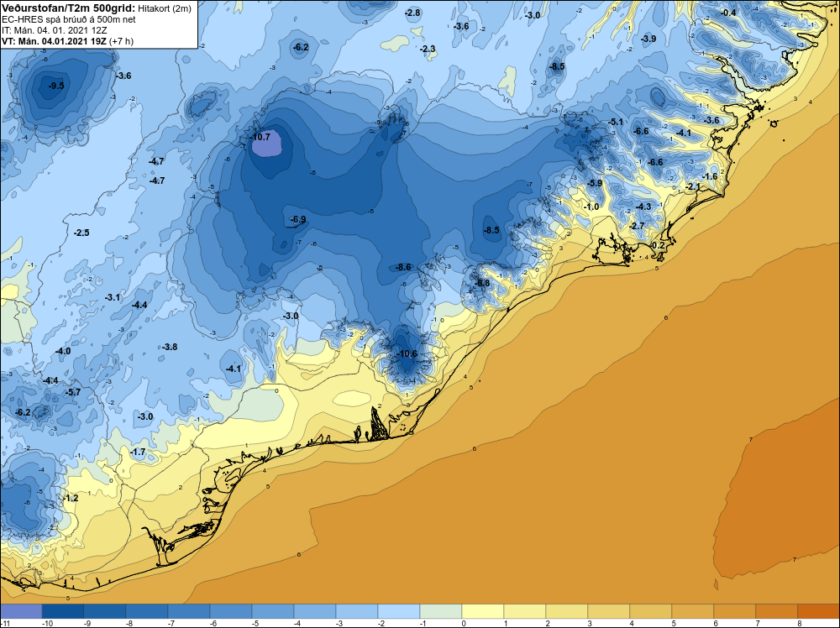Click the -8.6 temperature label
840x628 pixels.
403,267
